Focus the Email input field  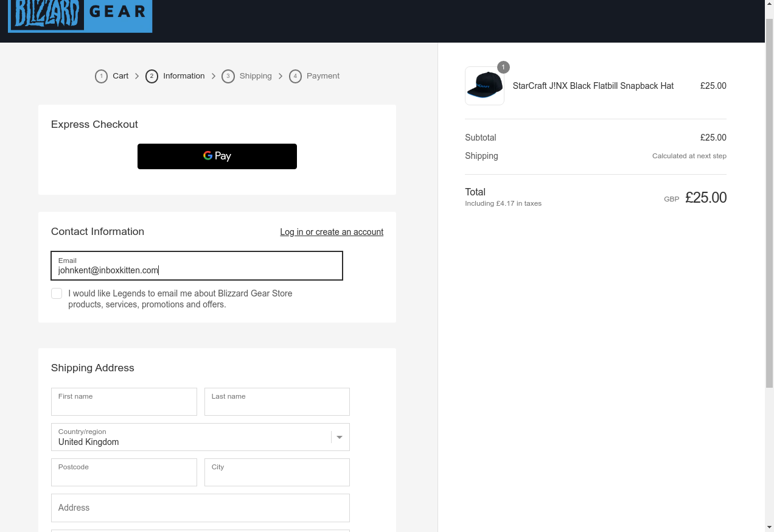(197, 265)
